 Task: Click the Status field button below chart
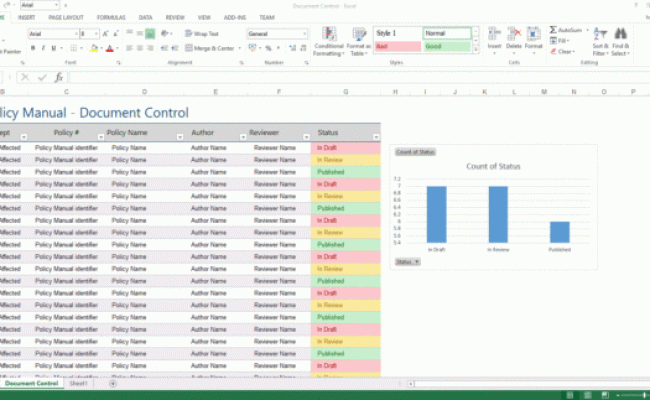407,262
